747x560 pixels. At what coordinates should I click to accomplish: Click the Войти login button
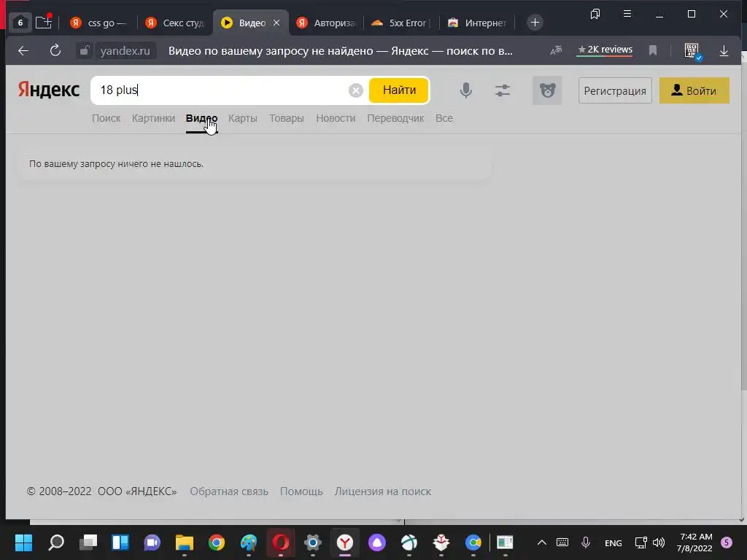694,90
